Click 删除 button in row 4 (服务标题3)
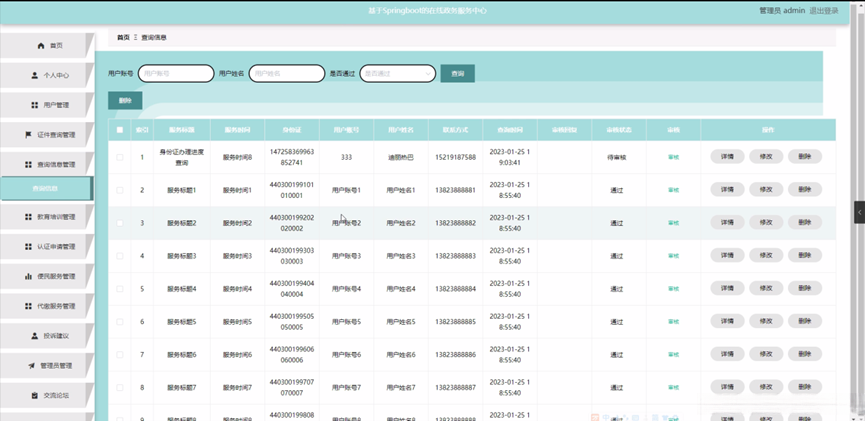Viewport: 865px width, 421px height. tap(805, 255)
